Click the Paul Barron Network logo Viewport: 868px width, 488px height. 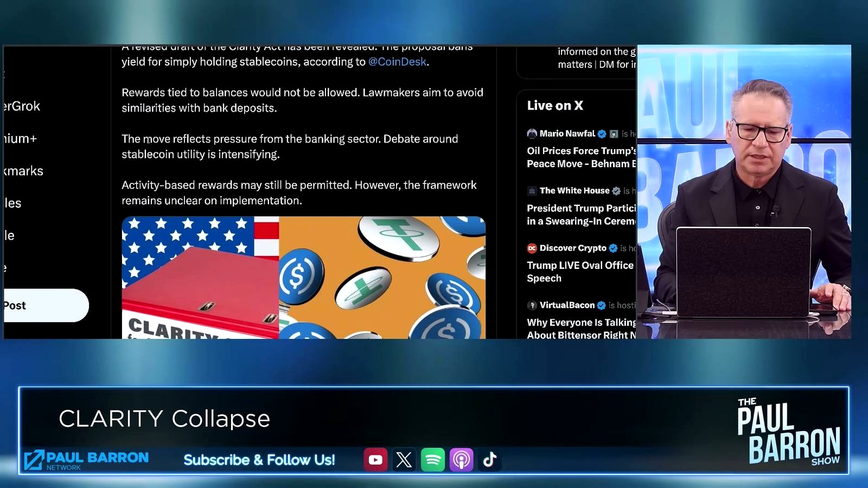[x=87, y=460]
